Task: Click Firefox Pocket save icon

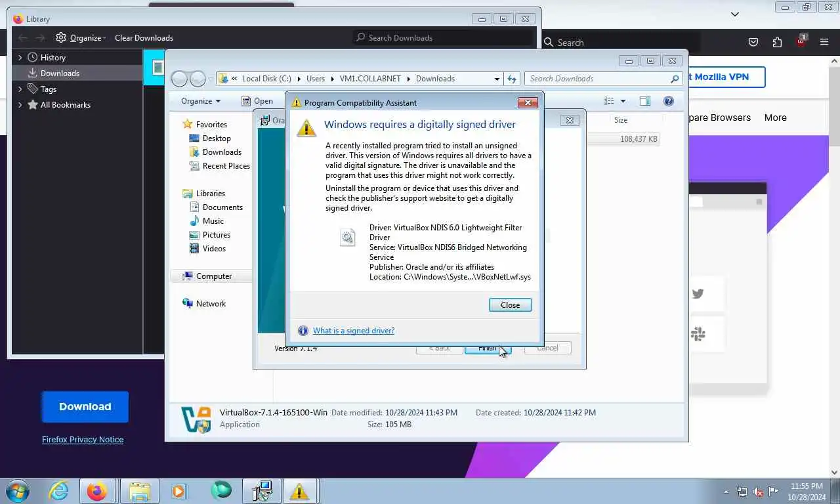Action: [753, 42]
